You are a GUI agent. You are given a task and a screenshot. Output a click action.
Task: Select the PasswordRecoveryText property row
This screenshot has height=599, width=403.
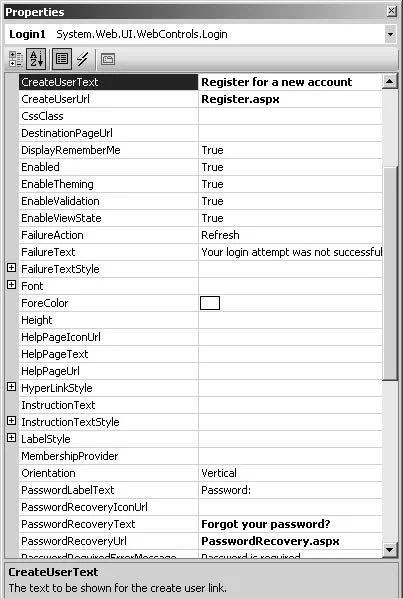(x=201, y=524)
